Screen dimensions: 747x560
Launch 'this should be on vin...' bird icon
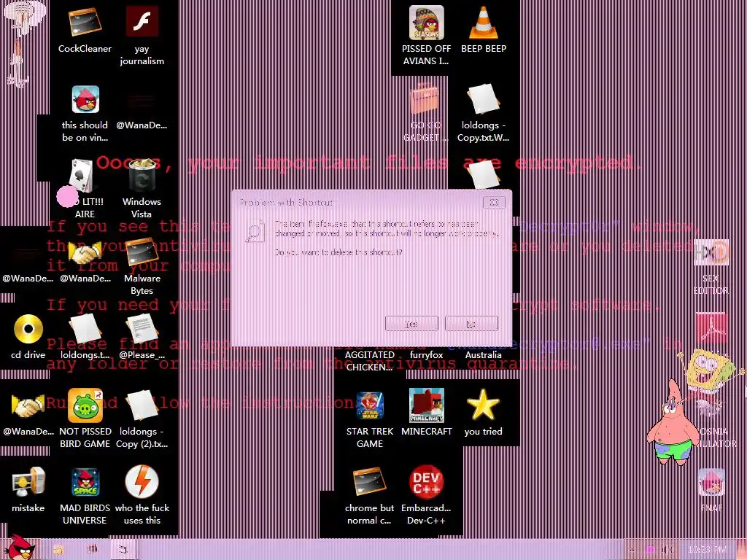(x=85, y=99)
